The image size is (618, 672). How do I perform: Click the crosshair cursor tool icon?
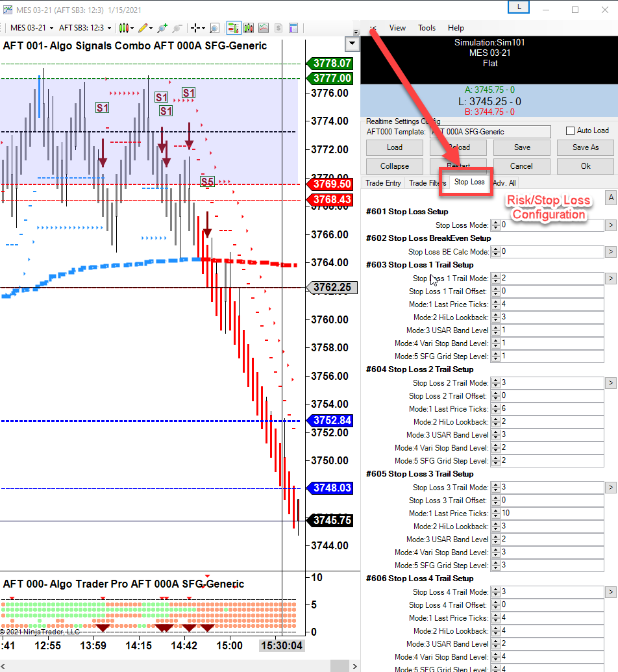click(194, 28)
